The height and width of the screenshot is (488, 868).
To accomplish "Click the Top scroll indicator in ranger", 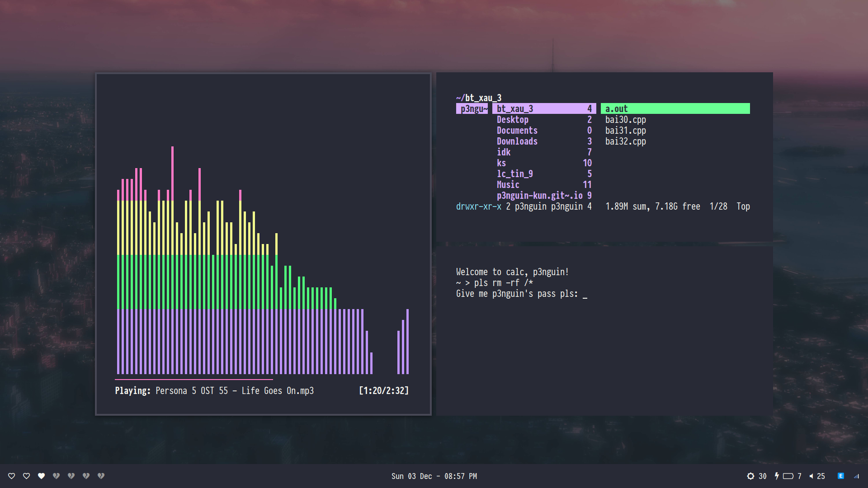I will 743,206.
